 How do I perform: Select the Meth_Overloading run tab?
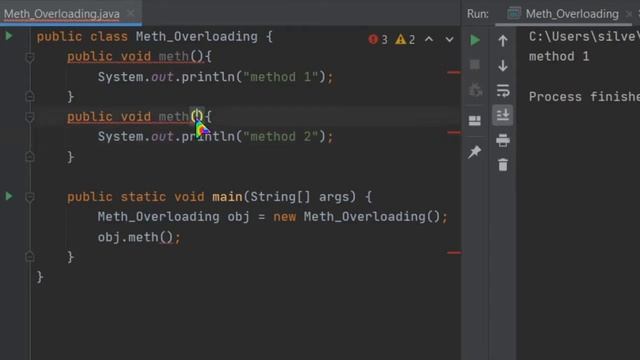571,14
